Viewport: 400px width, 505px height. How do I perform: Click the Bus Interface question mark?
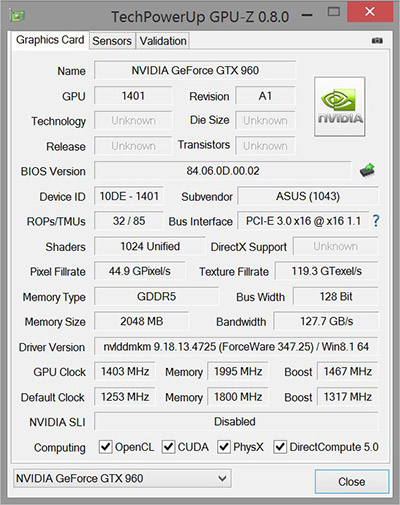point(376,221)
